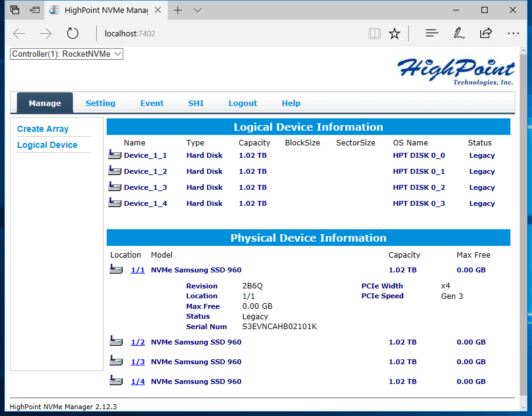This screenshot has width=532, height=416.
Task: Click the Share icon in browser toolbar
Action: 486,33
